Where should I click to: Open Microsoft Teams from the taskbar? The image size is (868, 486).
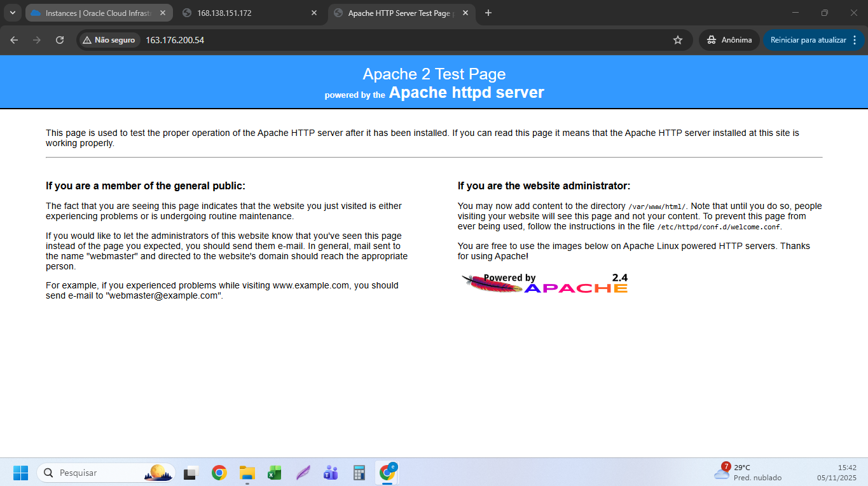(331, 473)
